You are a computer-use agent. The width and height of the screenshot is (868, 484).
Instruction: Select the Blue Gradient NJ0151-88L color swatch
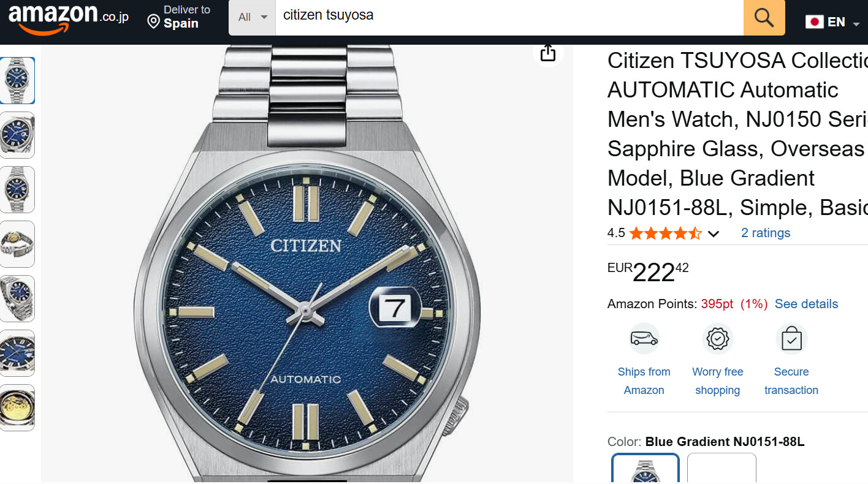tap(645, 469)
